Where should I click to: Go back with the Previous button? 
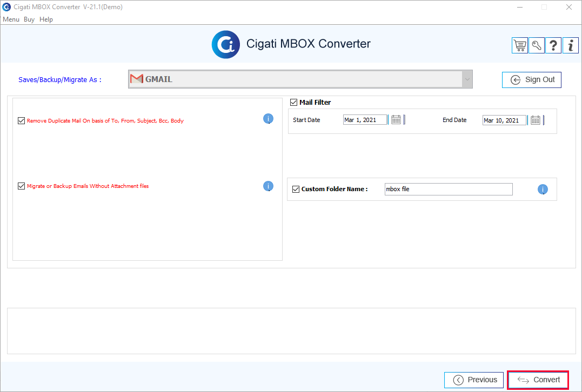(x=474, y=380)
